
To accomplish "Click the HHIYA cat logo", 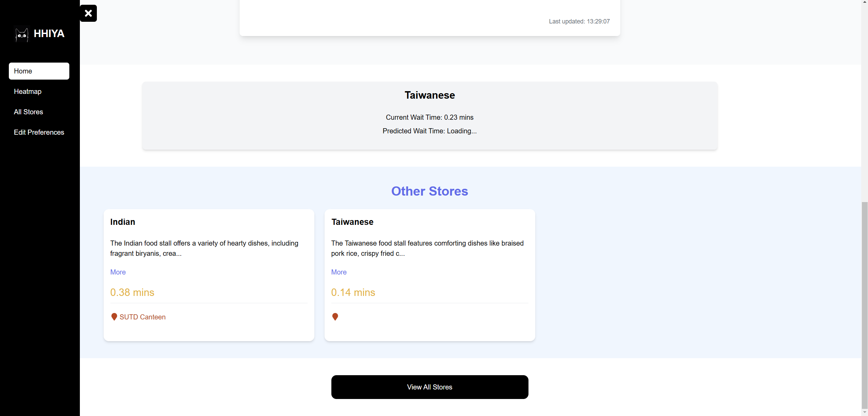I will click(22, 34).
